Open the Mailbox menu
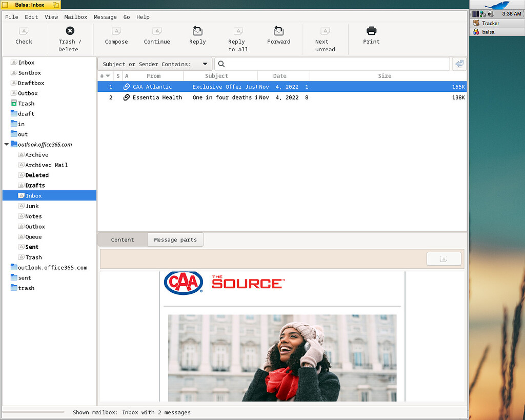 pyautogui.click(x=75, y=17)
